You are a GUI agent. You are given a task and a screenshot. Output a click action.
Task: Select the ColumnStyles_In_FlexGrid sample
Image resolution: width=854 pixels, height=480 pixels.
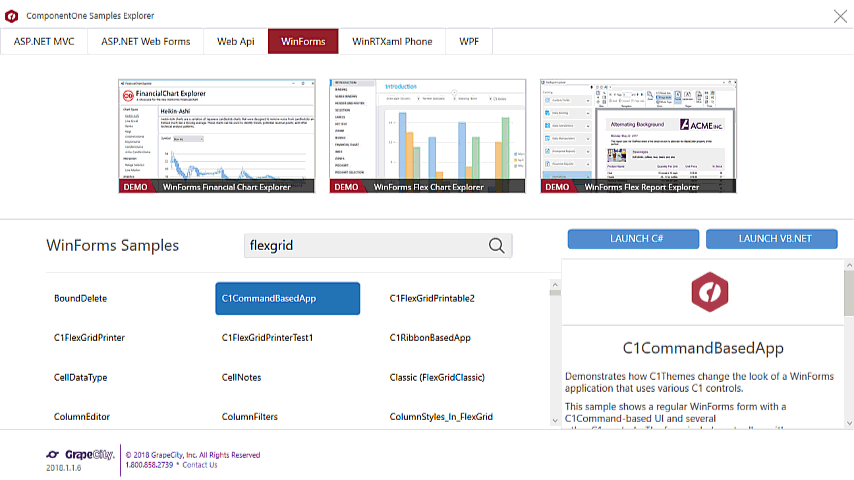441,417
